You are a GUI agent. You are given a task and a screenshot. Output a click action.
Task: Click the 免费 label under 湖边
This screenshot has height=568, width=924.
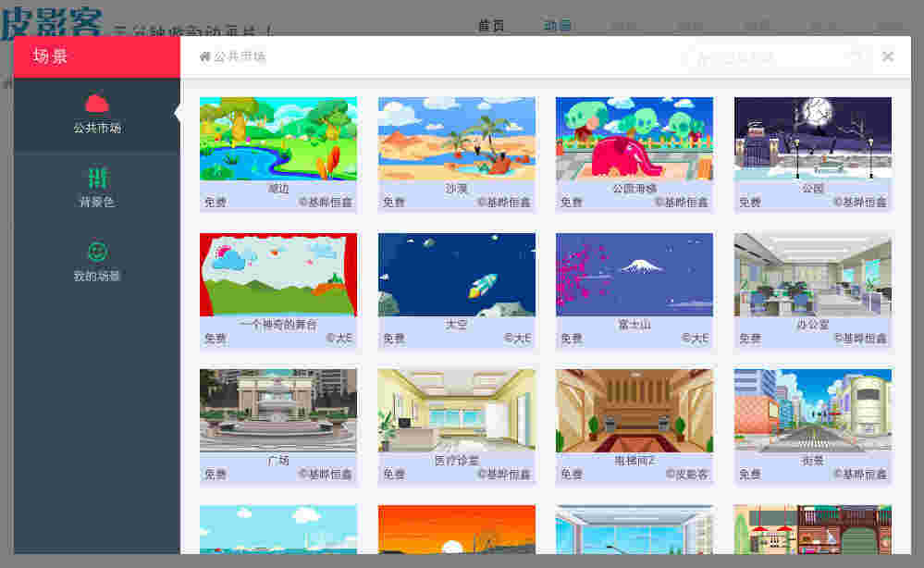pos(216,202)
